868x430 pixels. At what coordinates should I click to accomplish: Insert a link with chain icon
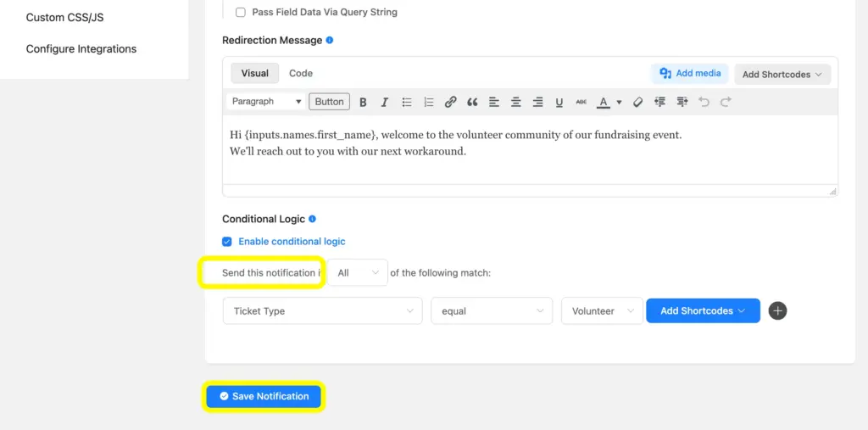451,102
